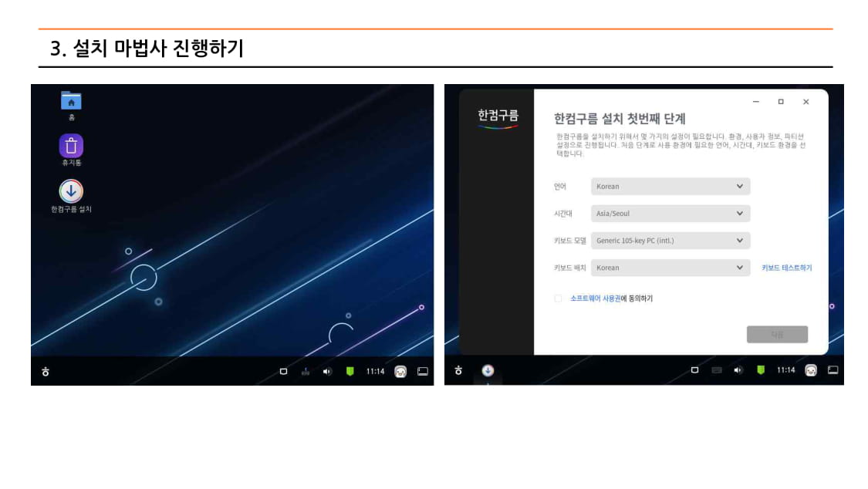868x489 pixels.
Task: Click screen layout icon at right taskbar end
Action: 833,370
